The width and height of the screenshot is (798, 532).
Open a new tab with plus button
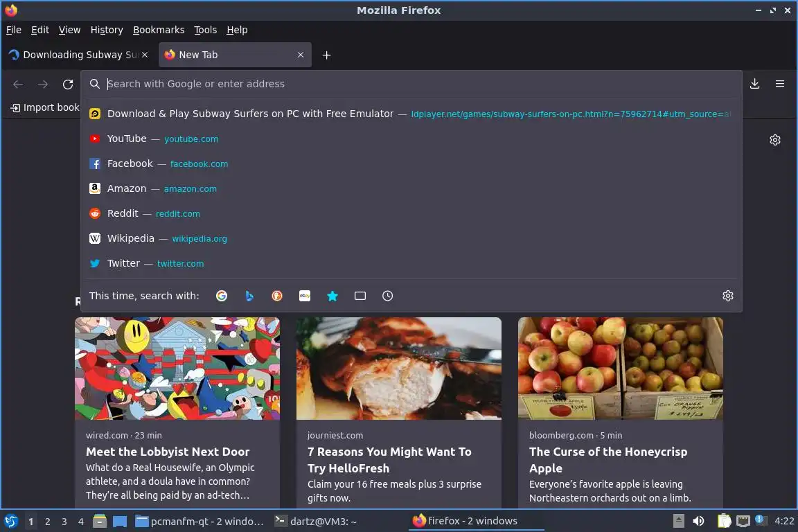tap(327, 55)
